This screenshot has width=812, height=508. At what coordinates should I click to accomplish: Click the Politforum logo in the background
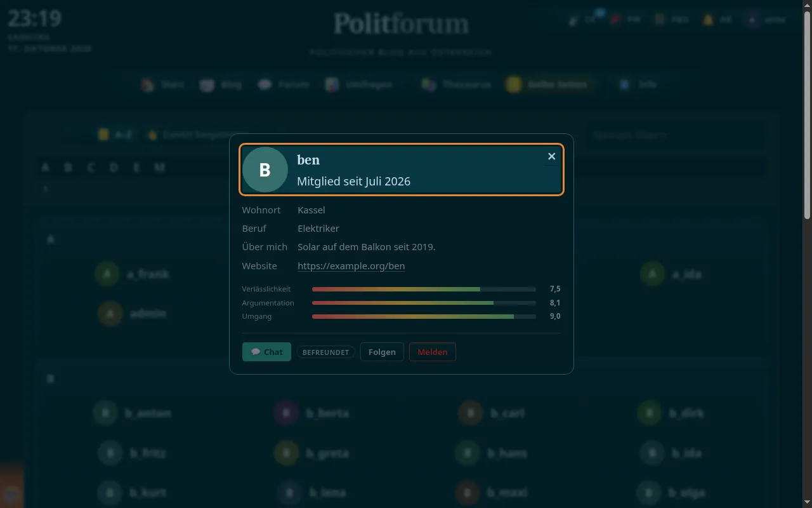[402, 24]
